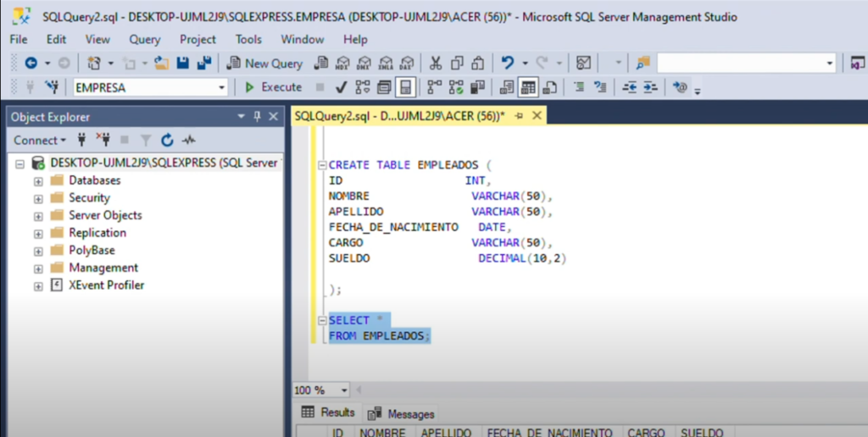868x437 pixels.
Task: Open the EMPRESA database dropdown
Action: tap(222, 87)
